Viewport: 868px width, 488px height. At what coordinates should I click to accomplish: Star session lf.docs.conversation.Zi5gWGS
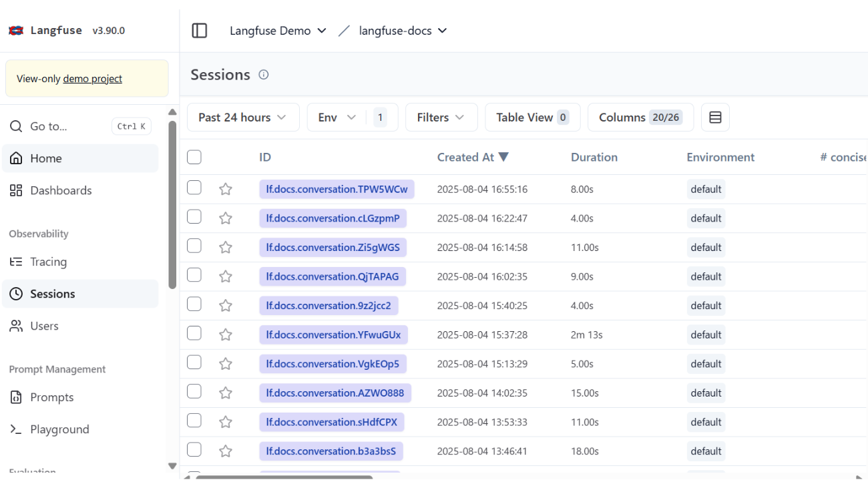coord(226,248)
